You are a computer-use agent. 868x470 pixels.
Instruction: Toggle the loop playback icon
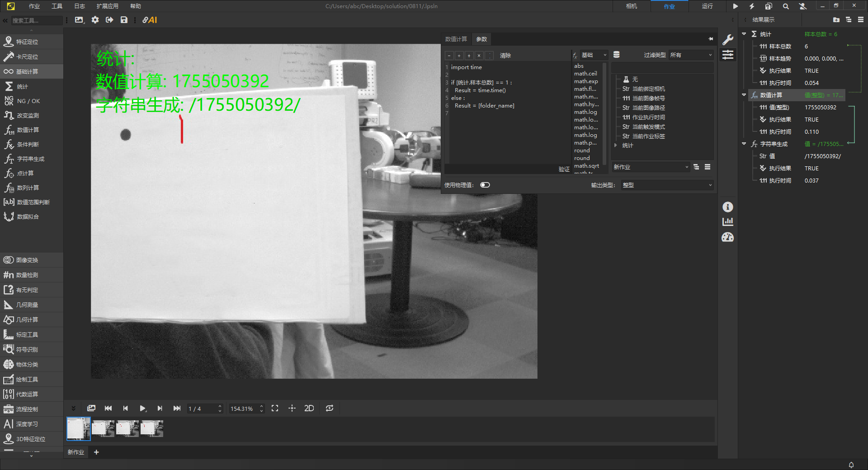point(330,409)
